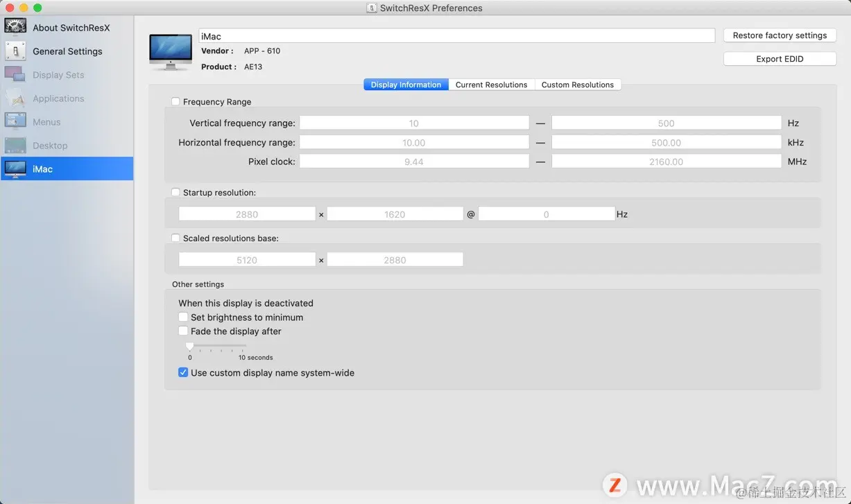The height and width of the screenshot is (504, 851).
Task: Switch to the Display Information tab
Action: click(406, 85)
